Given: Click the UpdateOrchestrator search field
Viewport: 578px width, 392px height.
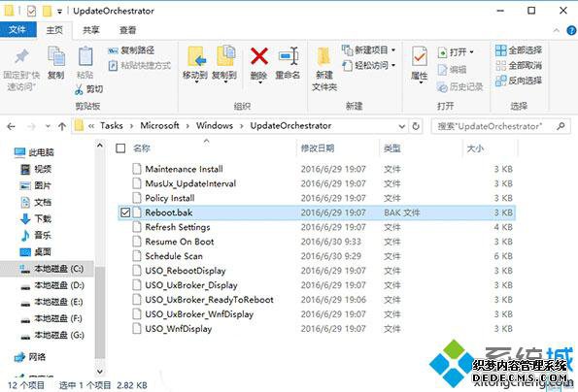Looking at the screenshot, I should pyautogui.click(x=496, y=126).
